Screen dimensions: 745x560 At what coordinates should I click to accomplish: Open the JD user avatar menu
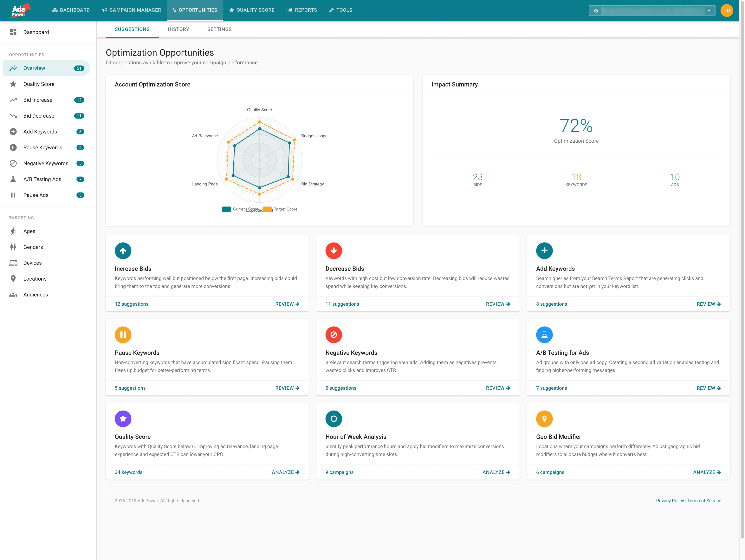727,10
